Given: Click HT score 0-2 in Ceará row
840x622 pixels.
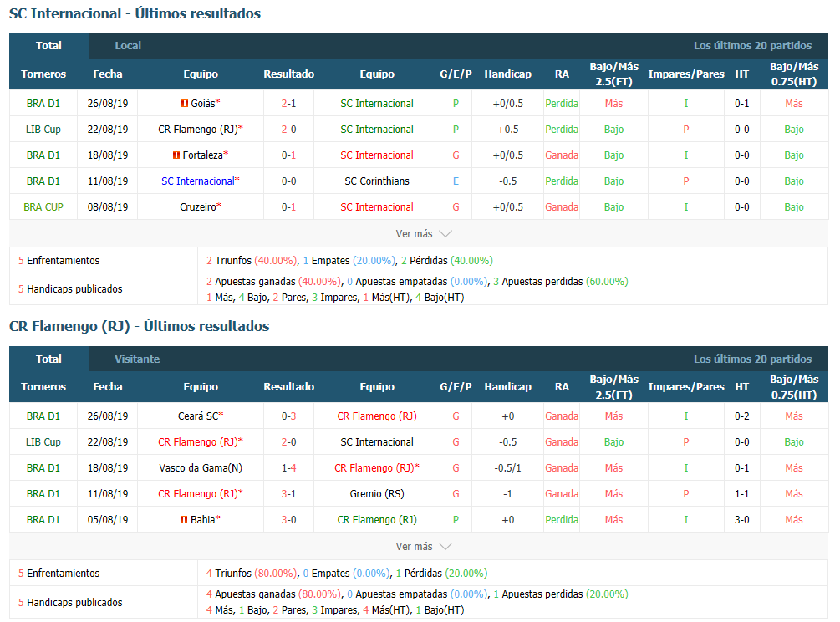Looking at the screenshot, I should (742, 416).
